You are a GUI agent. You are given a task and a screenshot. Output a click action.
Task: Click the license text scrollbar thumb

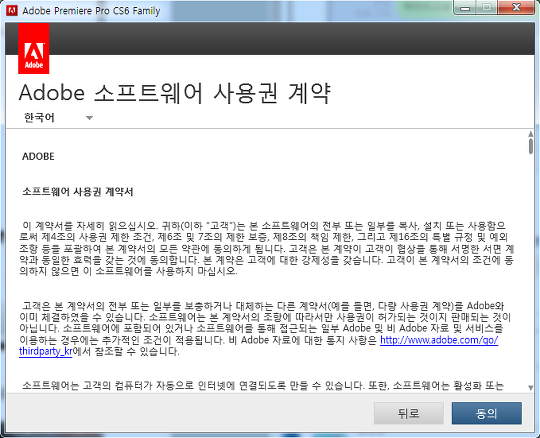point(531,146)
